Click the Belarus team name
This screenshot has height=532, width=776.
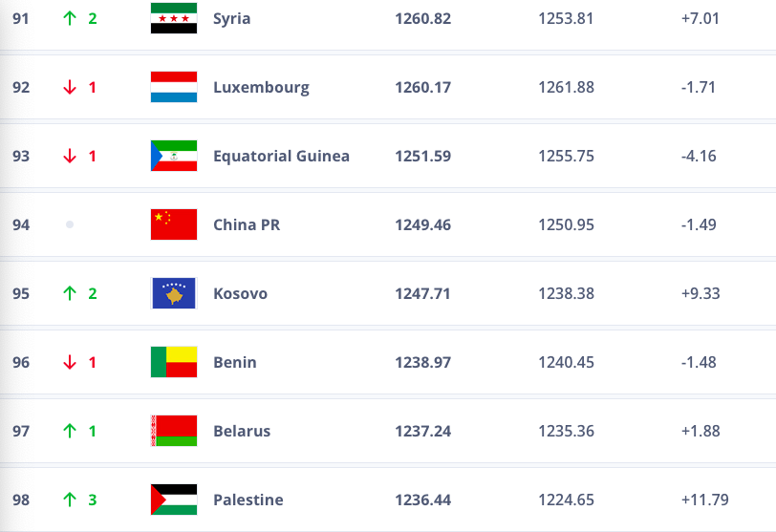coord(242,431)
